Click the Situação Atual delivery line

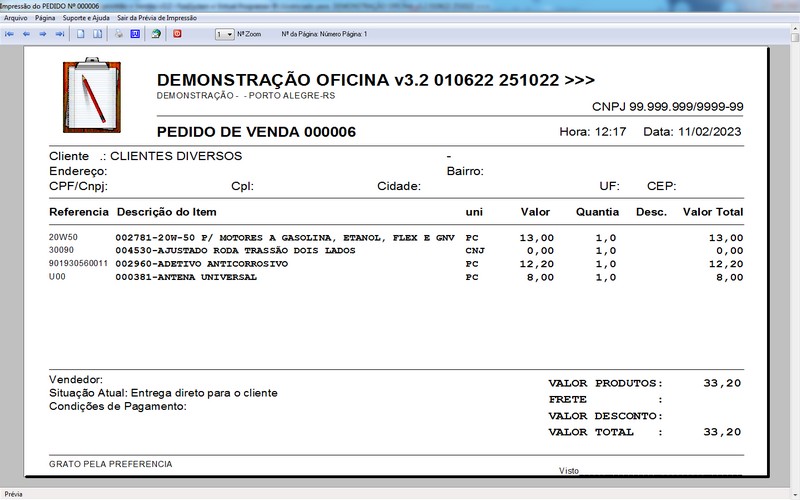coord(163,393)
